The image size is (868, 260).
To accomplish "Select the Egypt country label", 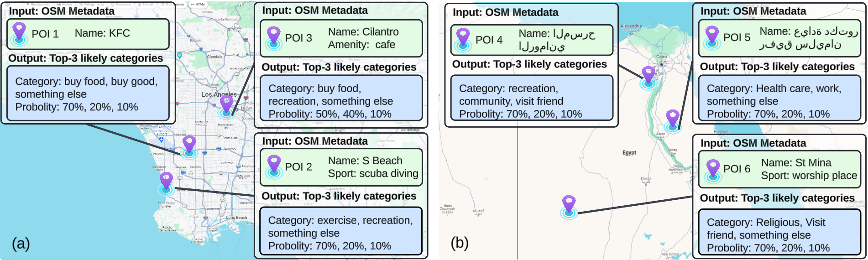I will [x=629, y=153].
